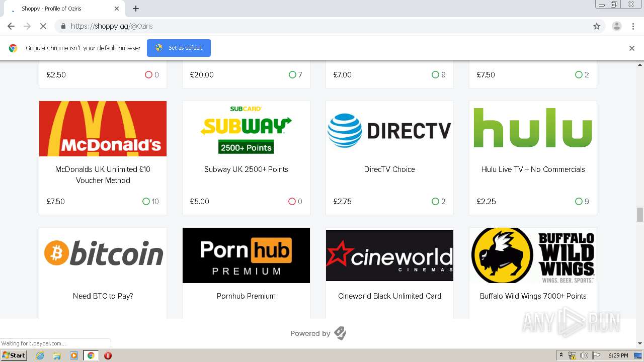The height and width of the screenshot is (362, 644).
Task: Open Subway UK 2500+ Points listing
Action: 246,169
